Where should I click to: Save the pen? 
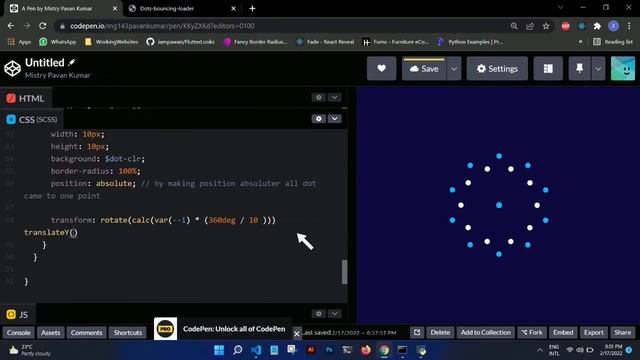click(424, 69)
